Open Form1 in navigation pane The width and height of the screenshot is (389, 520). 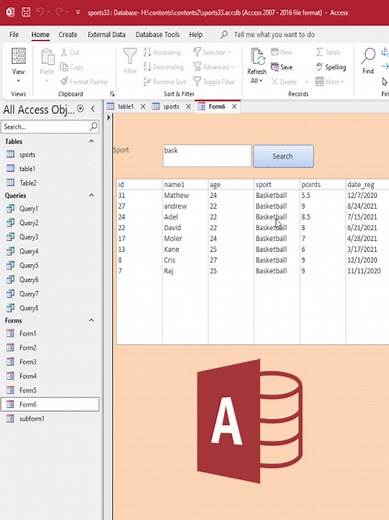pyautogui.click(x=28, y=333)
